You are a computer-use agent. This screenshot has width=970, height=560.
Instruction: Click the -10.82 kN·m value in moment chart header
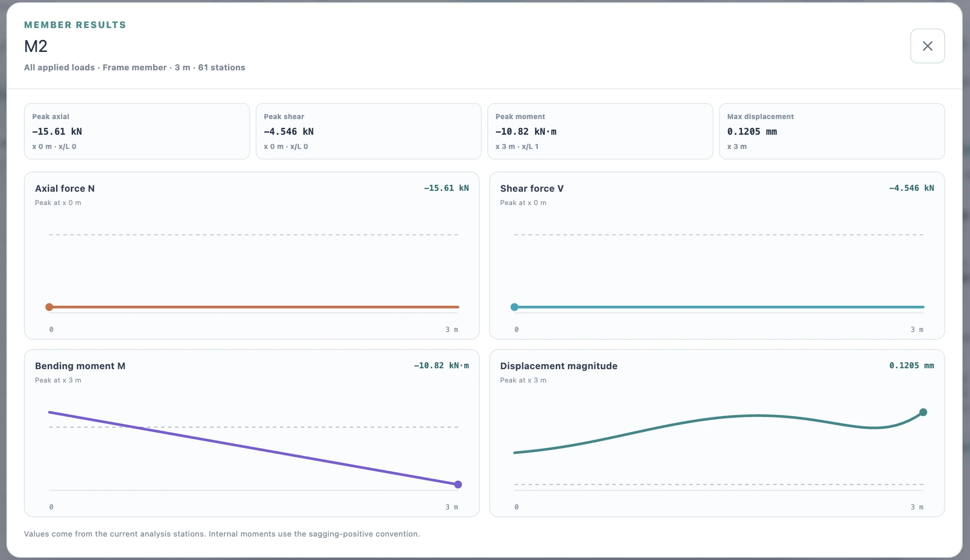coord(441,366)
